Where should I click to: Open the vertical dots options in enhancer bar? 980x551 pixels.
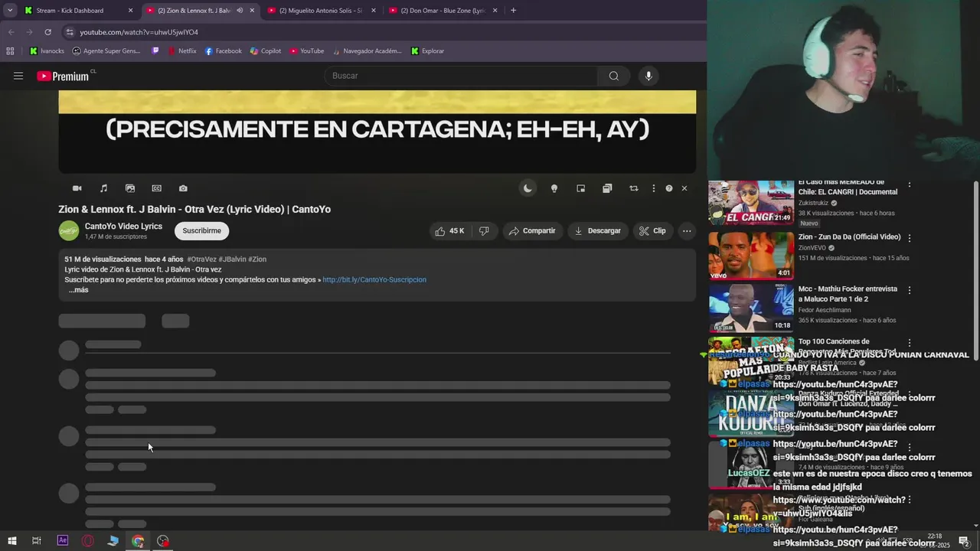653,188
